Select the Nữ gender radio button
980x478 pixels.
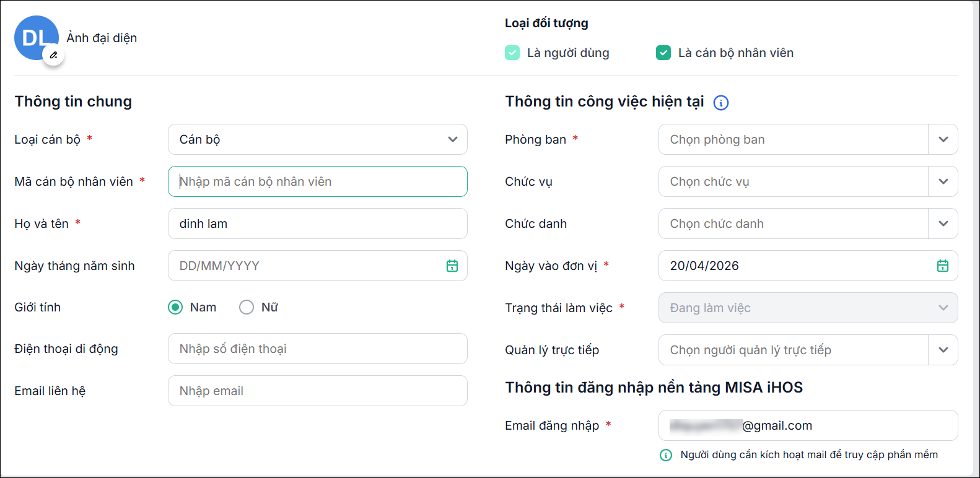click(247, 307)
